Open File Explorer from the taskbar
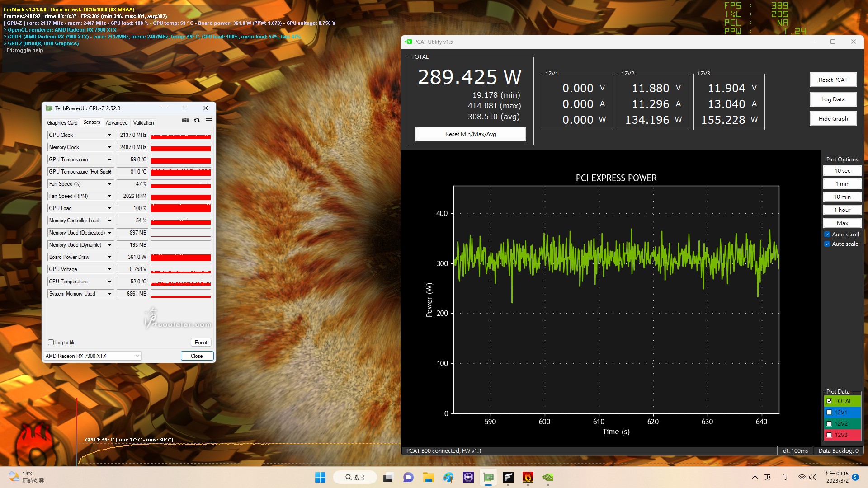The height and width of the screenshot is (488, 868). click(428, 477)
